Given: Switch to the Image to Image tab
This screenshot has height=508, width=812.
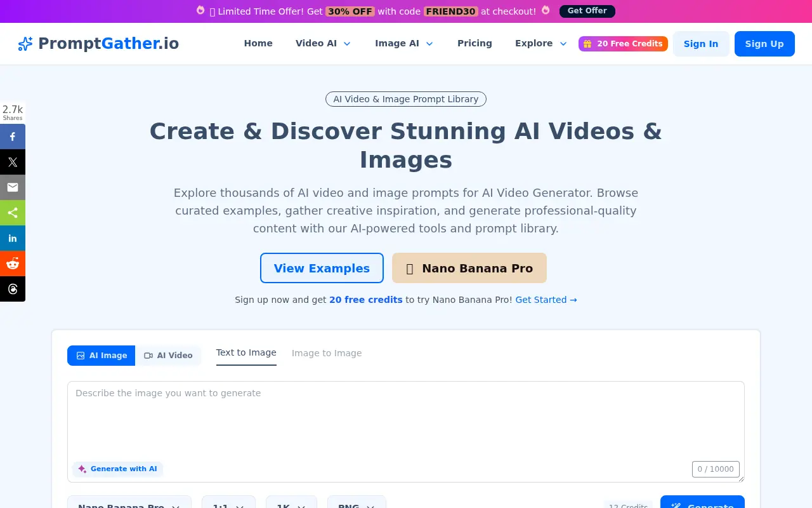Looking at the screenshot, I should point(327,353).
